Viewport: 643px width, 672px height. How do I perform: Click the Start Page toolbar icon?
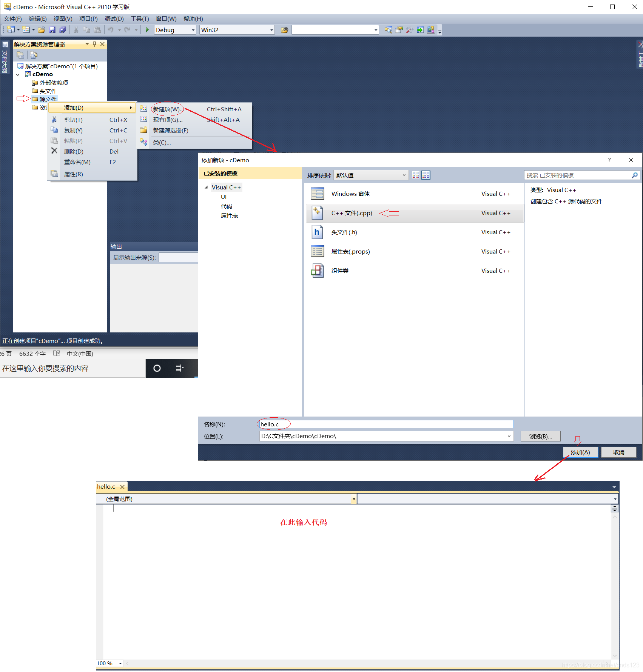pos(420,30)
